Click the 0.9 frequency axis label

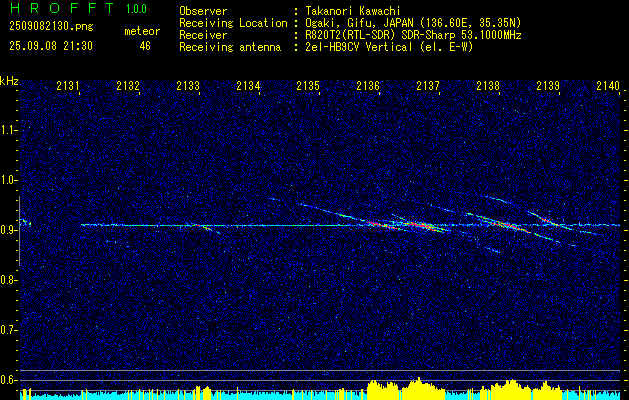tap(9, 230)
